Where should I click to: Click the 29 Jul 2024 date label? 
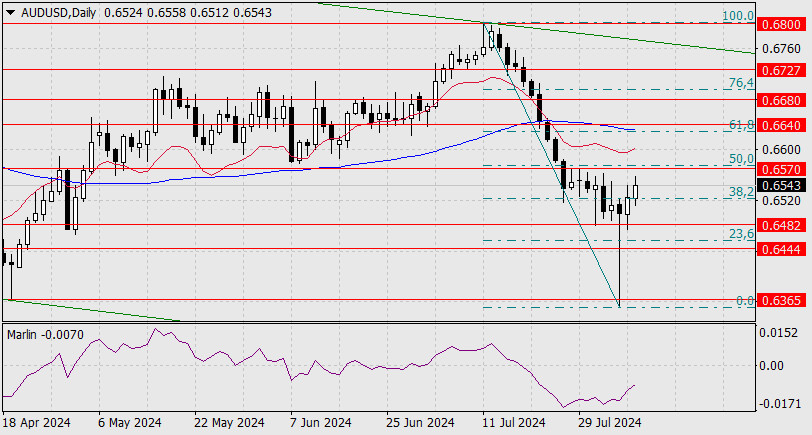click(610, 423)
